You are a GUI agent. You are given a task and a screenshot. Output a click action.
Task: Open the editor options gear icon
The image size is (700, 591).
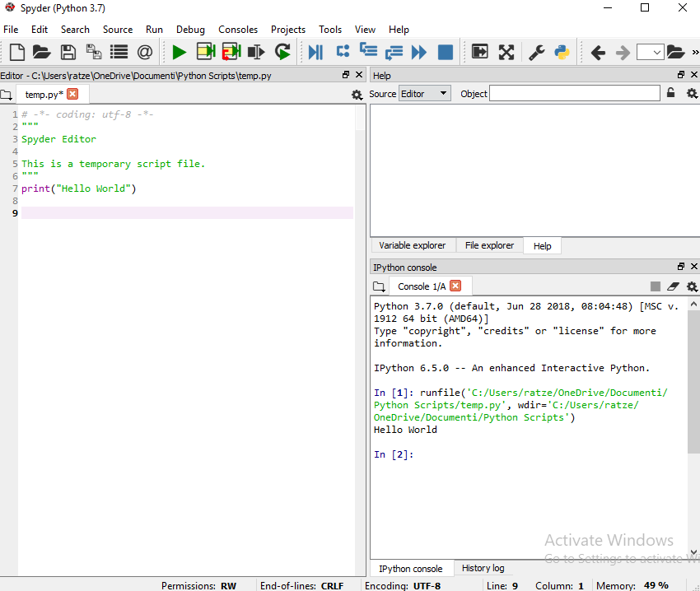[x=357, y=95]
